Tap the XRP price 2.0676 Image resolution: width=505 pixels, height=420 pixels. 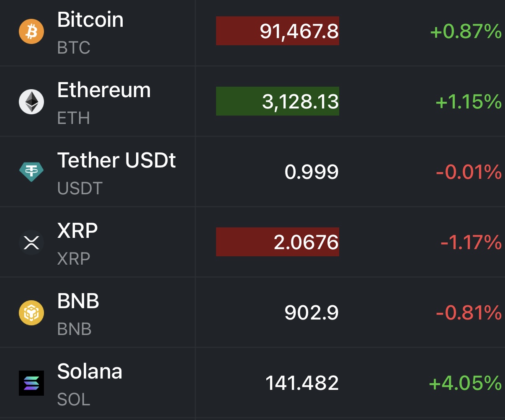point(306,242)
